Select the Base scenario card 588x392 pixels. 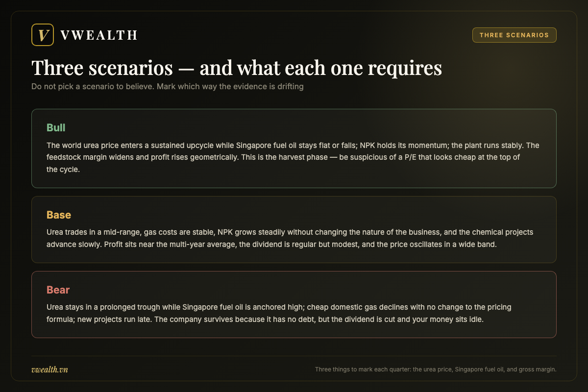[x=294, y=230]
